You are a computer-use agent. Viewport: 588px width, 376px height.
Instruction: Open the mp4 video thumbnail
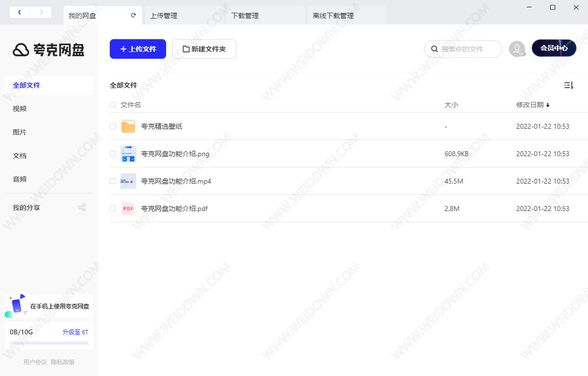pyautogui.click(x=128, y=181)
